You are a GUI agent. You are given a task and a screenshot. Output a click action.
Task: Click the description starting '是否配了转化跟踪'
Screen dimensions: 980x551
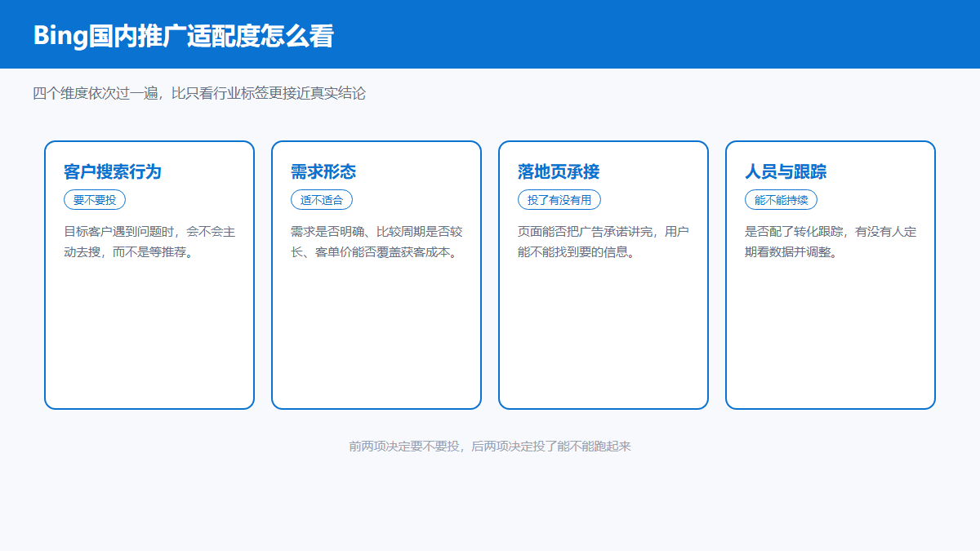(831, 242)
